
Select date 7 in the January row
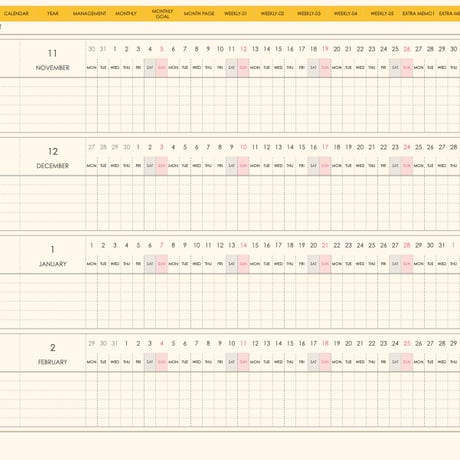(162, 246)
